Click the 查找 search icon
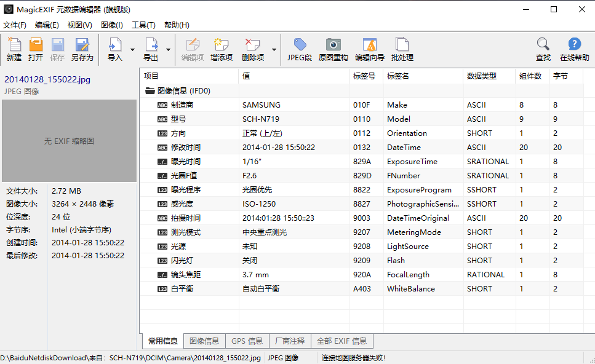Viewport: 595px width, 364px height. (x=543, y=49)
